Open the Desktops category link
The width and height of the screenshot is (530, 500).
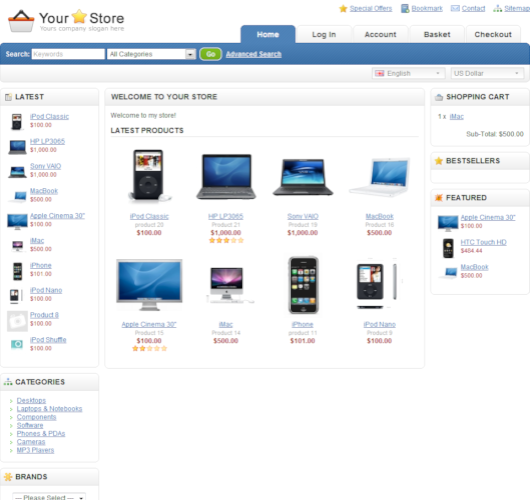coord(31,400)
